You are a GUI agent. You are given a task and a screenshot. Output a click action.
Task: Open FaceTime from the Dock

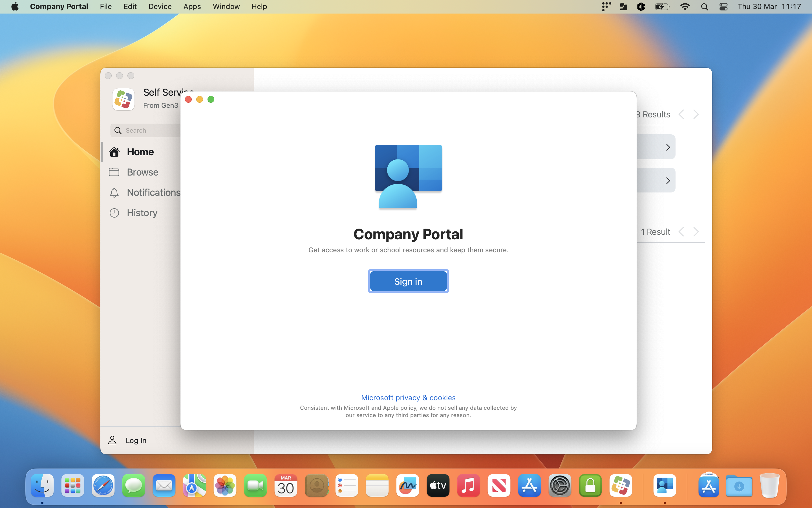[x=255, y=485]
